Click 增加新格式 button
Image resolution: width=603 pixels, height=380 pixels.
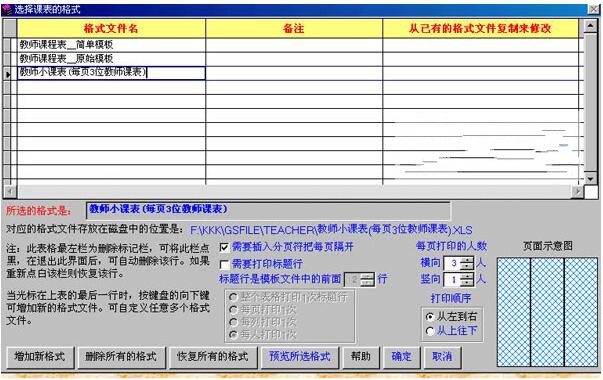(40, 357)
